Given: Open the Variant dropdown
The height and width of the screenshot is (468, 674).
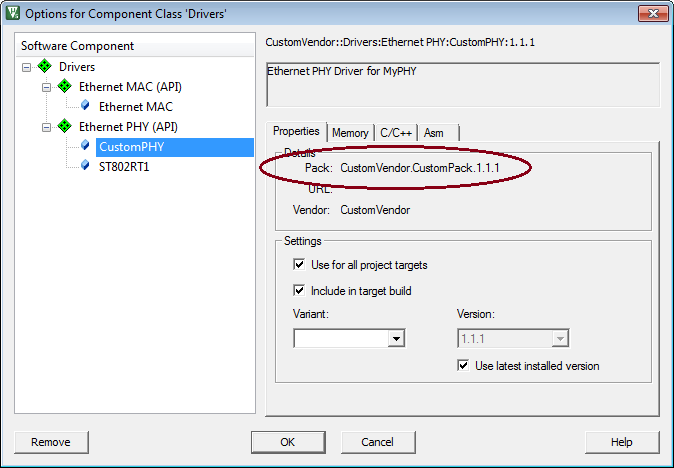Looking at the screenshot, I should click(396, 339).
